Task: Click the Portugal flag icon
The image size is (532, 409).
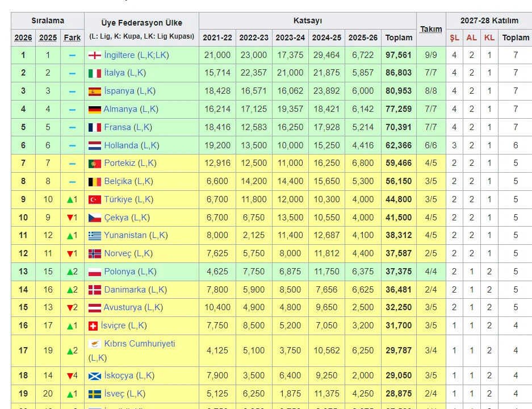Action: click(94, 164)
